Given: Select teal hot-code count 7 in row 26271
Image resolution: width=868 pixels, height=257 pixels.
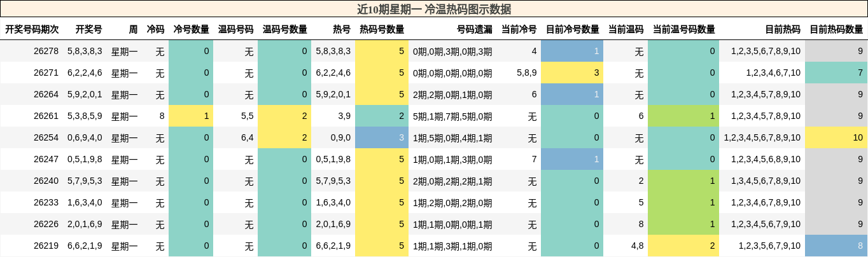Looking at the screenshot, I should (836, 73).
